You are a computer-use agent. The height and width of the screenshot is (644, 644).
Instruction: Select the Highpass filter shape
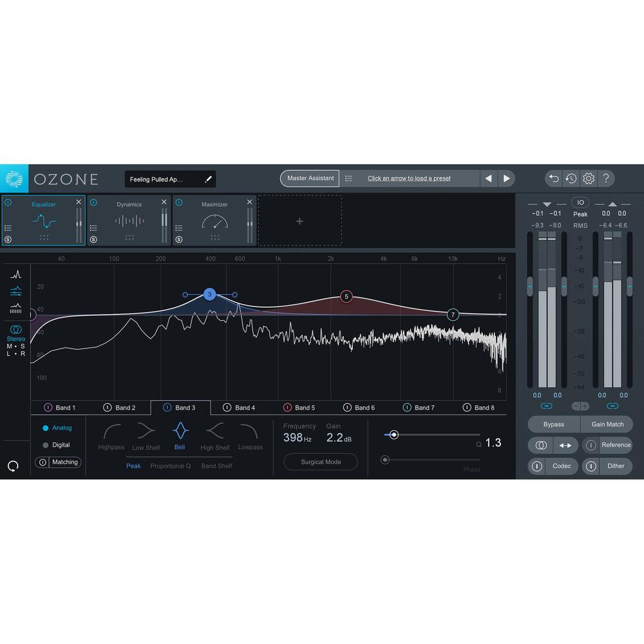(111, 435)
